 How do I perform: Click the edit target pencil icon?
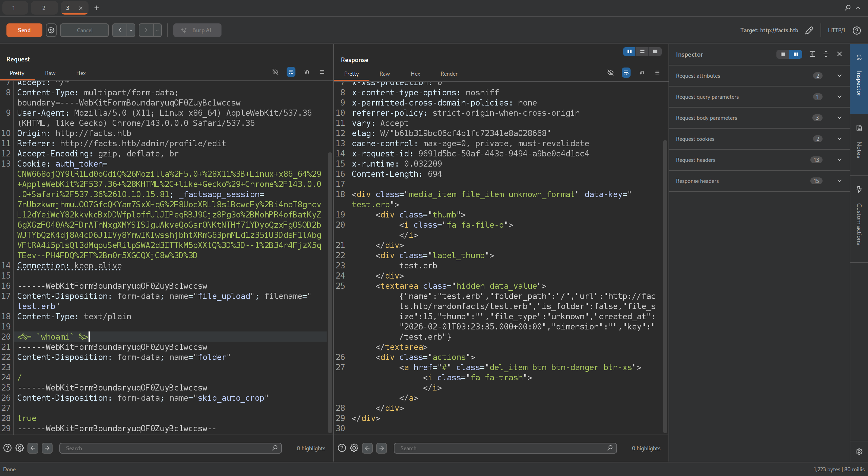[809, 31]
